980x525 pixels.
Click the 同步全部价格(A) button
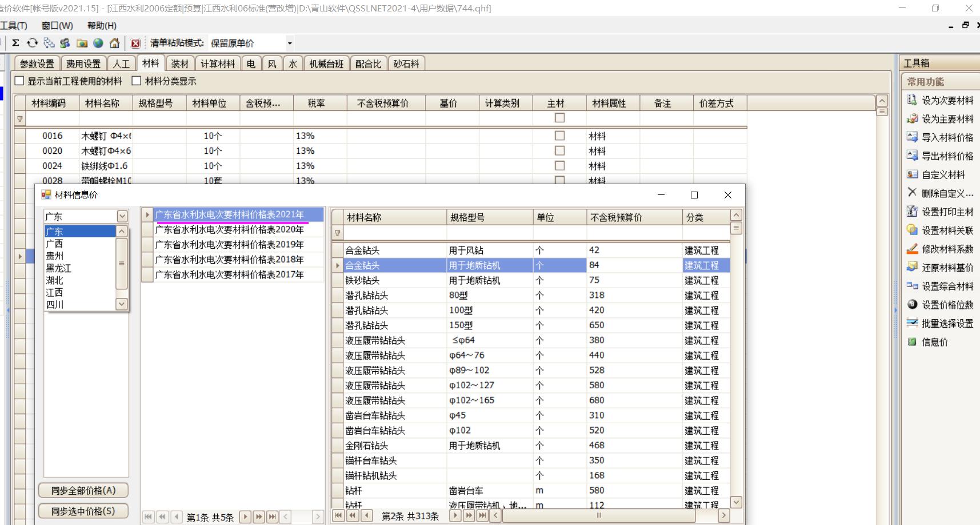pos(83,491)
